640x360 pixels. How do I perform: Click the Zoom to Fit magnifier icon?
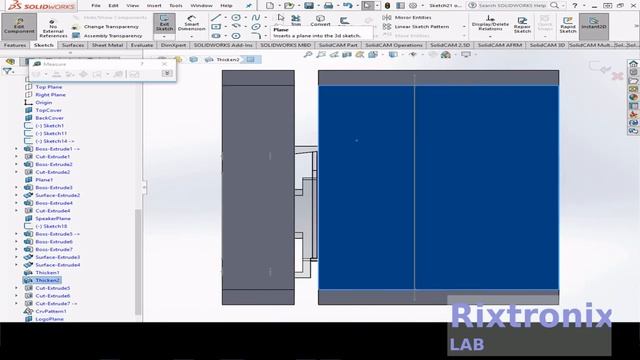click(x=308, y=54)
